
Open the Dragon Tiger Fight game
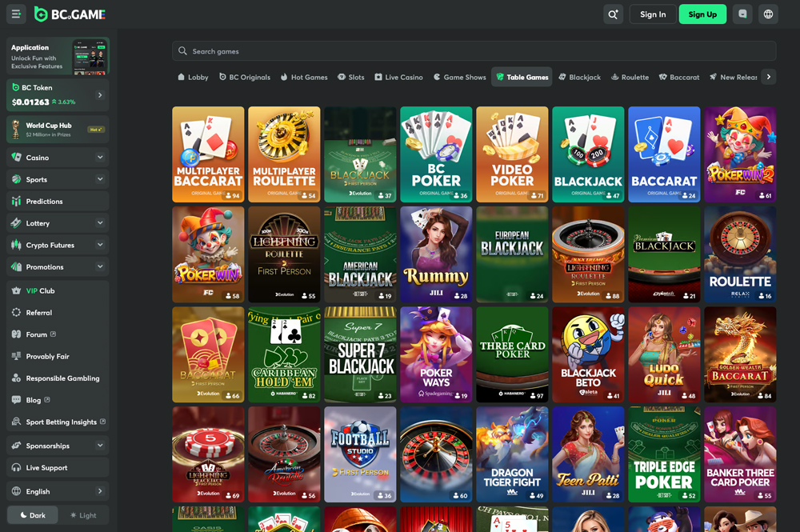(x=512, y=454)
